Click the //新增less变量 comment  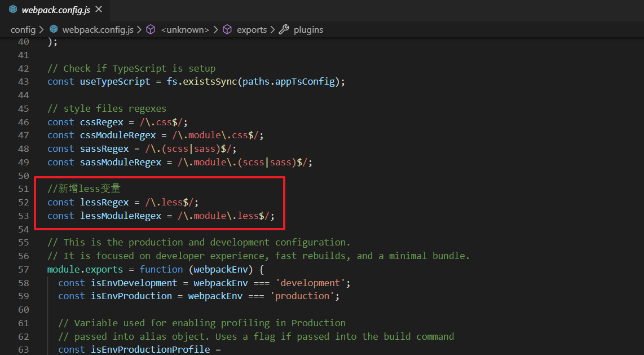(x=84, y=189)
